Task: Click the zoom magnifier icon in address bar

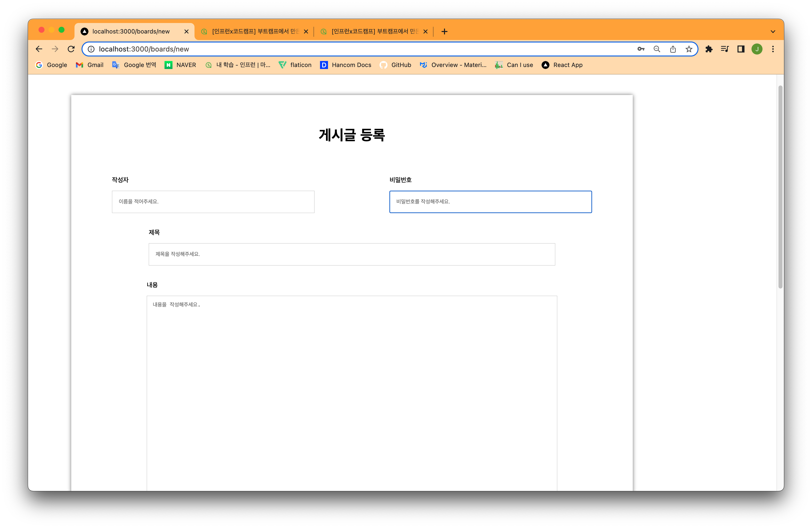Action: (x=657, y=49)
